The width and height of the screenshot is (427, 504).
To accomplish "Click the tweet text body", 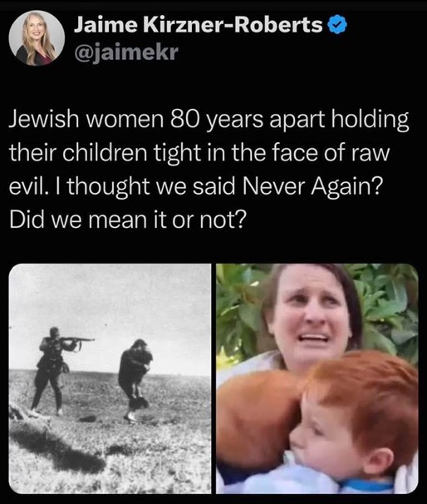I will coord(209,169).
